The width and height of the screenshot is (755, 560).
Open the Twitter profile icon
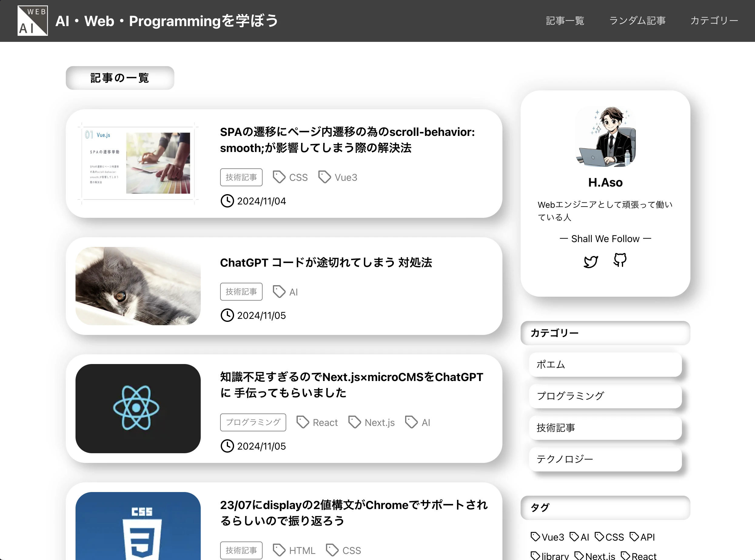tap(591, 261)
